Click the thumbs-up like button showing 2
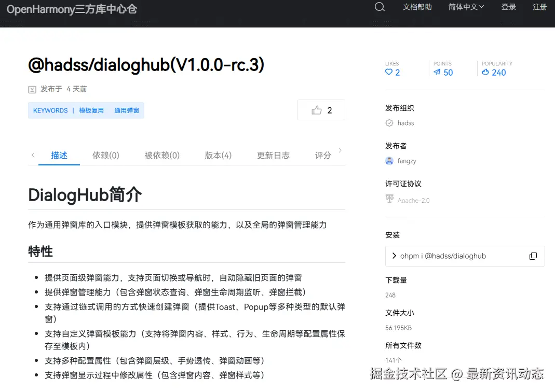Screen dimensions: 555x392 click(x=321, y=110)
